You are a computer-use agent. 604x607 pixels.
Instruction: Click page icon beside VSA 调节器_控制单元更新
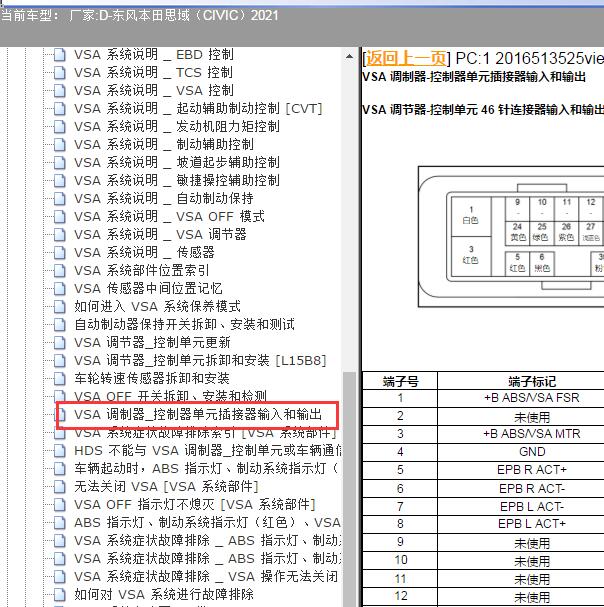[59, 343]
